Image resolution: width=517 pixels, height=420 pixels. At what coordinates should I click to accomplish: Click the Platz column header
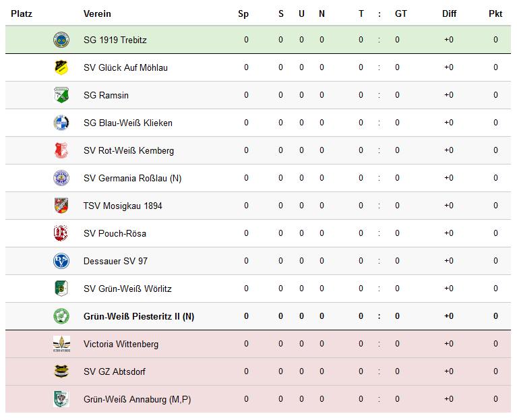[22, 13]
